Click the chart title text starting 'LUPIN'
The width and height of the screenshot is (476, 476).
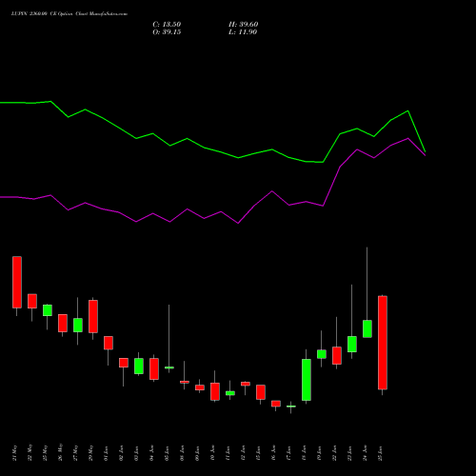point(69,14)
